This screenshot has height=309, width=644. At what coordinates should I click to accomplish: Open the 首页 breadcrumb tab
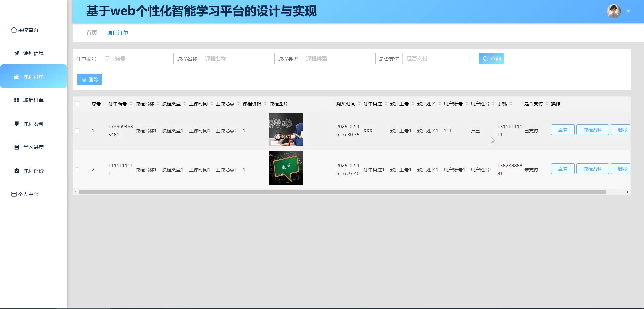point(91,33)
